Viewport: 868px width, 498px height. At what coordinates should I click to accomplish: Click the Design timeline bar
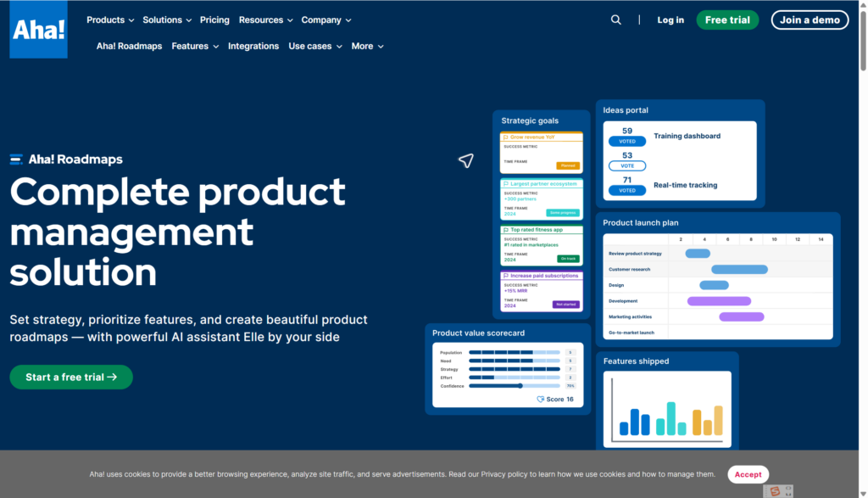coord(714,285)
